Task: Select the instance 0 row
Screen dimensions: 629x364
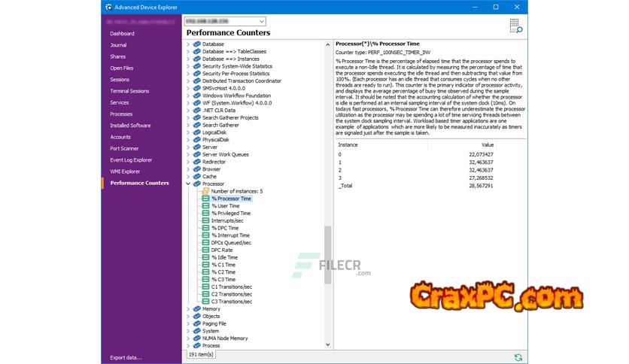Action: [415, 154]
